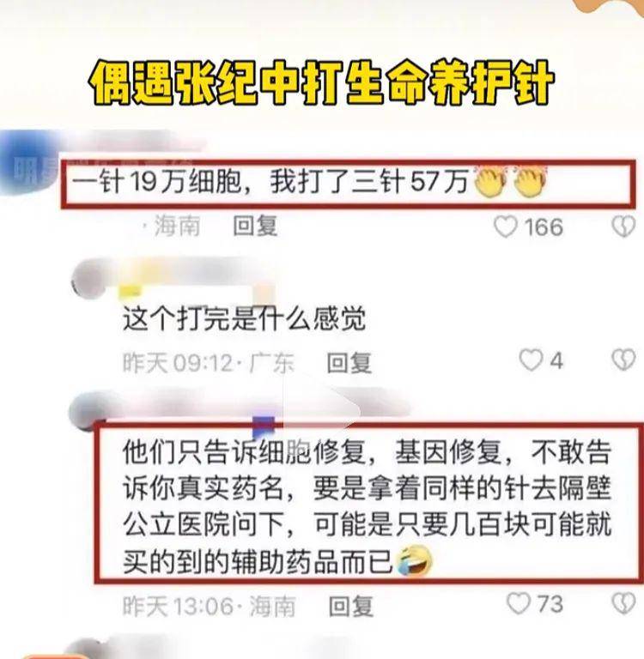The width and height of the screenshot is (644, 659).
Task: Click the yellow title 偶遇张纪中打生命养护针
Action: (321, 82)
